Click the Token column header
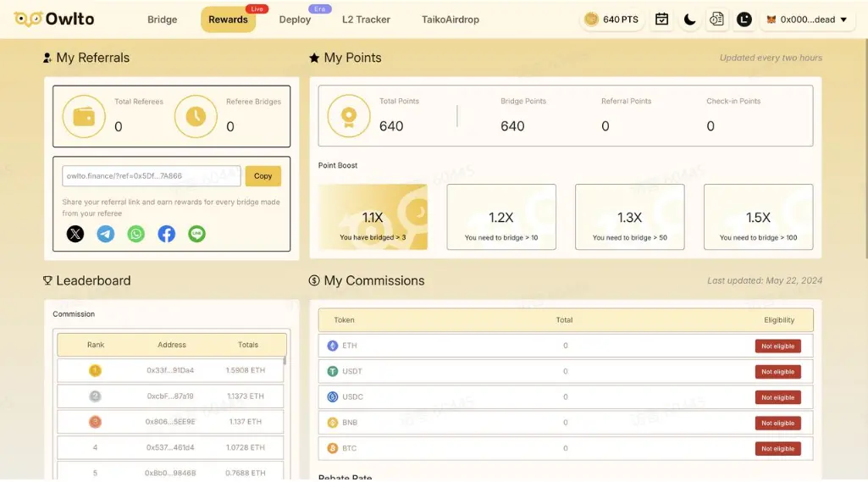This screenshot has width=868, height=482. click(344, 319)
